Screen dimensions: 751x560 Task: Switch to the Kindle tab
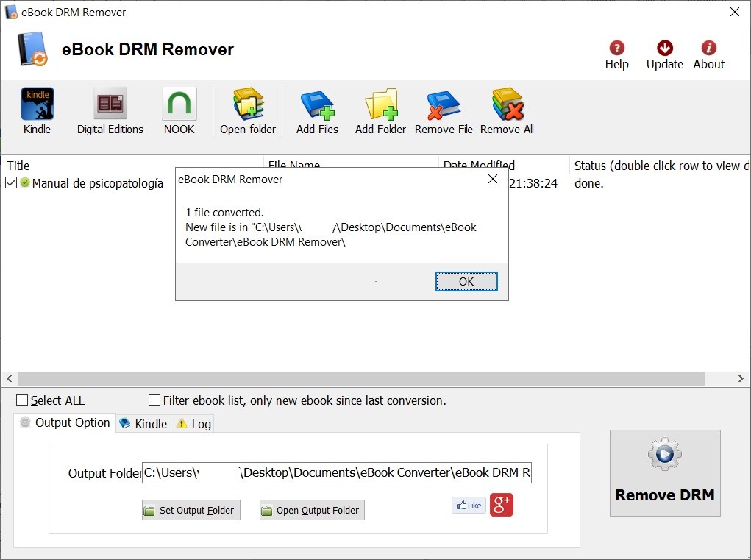point(143,423)
